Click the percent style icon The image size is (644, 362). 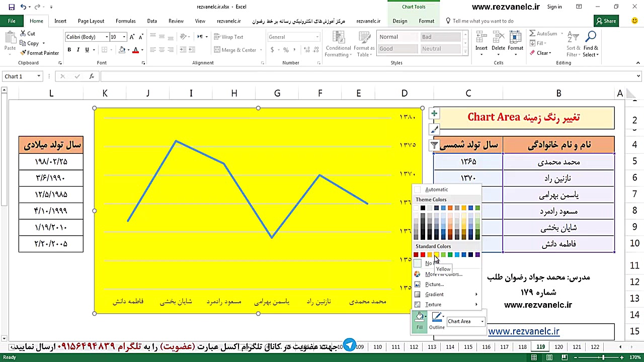pos(286,50)
